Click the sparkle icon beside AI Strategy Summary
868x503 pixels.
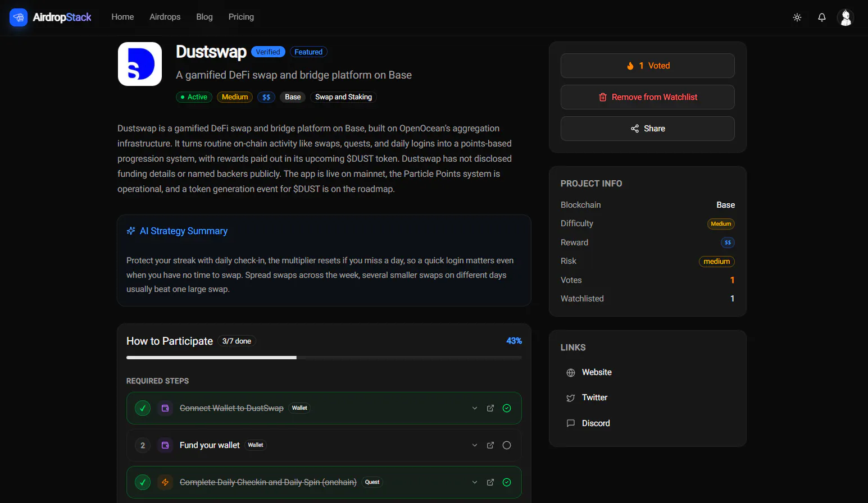coord(131,231)
